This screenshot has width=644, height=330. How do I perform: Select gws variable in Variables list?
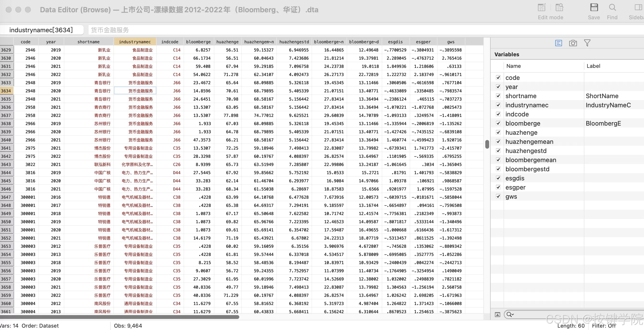511,197
